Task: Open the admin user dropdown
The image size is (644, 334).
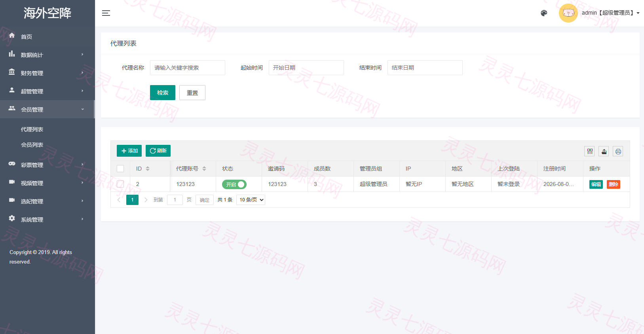Action: click(610, 13)
